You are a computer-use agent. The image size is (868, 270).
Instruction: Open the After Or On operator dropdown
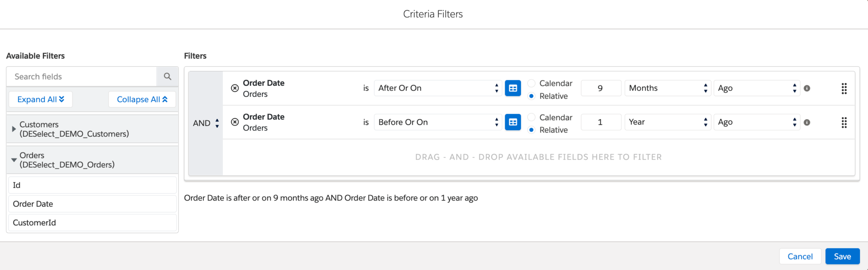[x=438, y=88]
